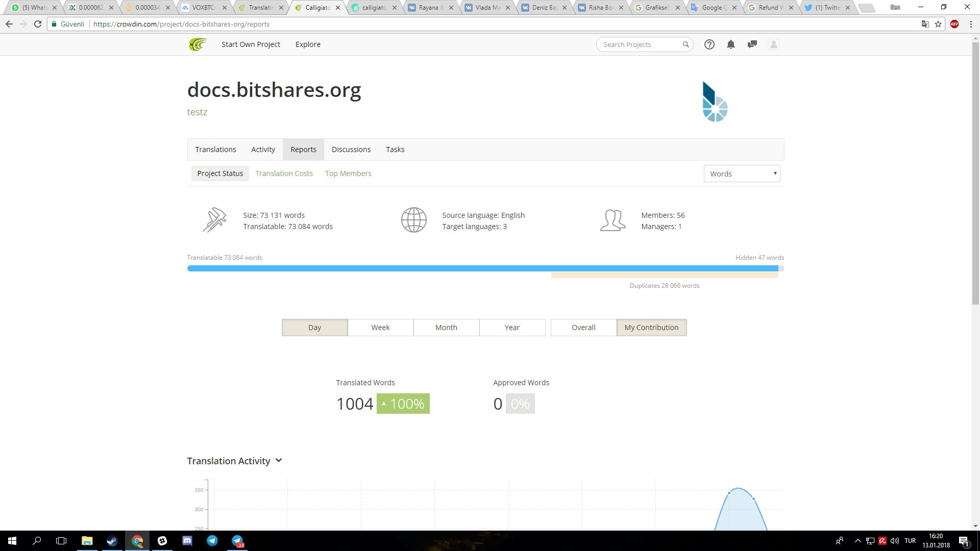
Task: Select the Day period toggle
Action: tap(315, 328)
